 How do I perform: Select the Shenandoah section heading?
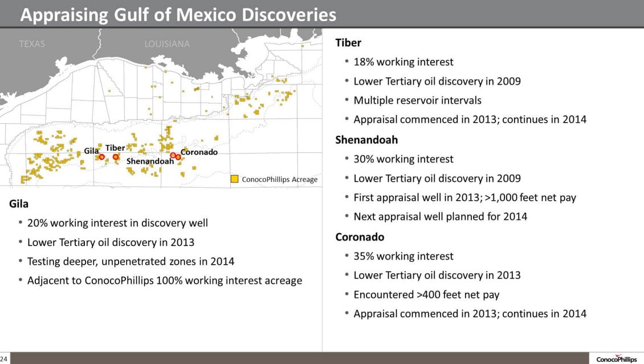point(366,140)
